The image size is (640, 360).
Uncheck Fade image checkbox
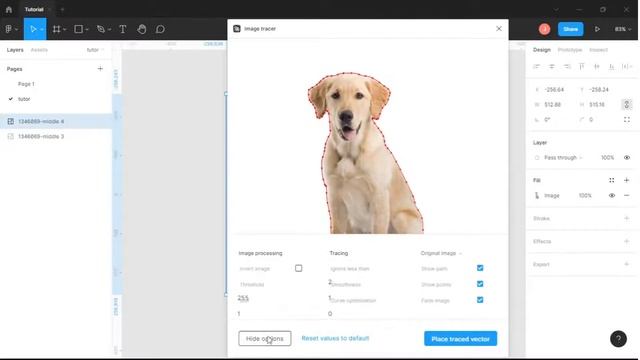[480, 300]
